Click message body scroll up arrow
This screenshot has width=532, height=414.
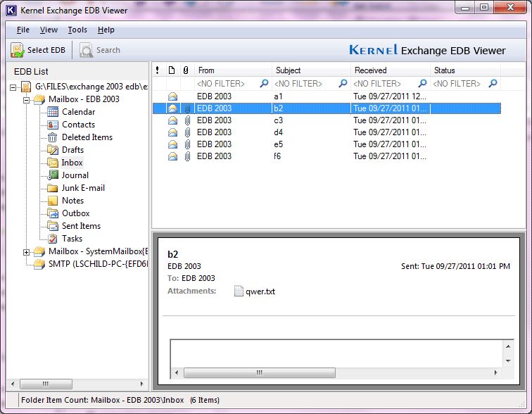pyautogui.click(x=508, y=346)
